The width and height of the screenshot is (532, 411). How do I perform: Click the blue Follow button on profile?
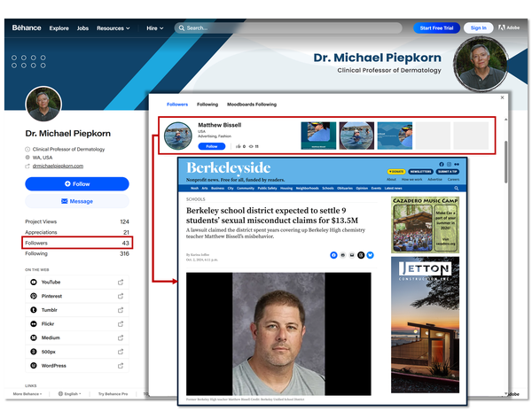click(77, 183)
